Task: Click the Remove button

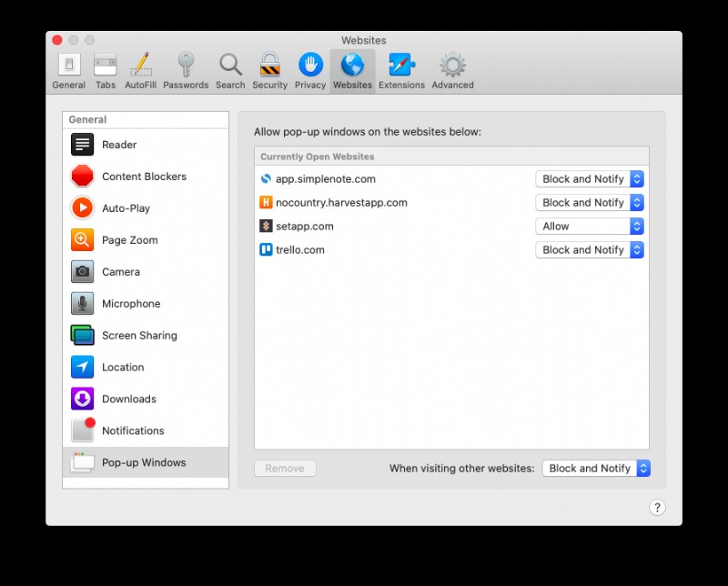Action: pos(284,468)
